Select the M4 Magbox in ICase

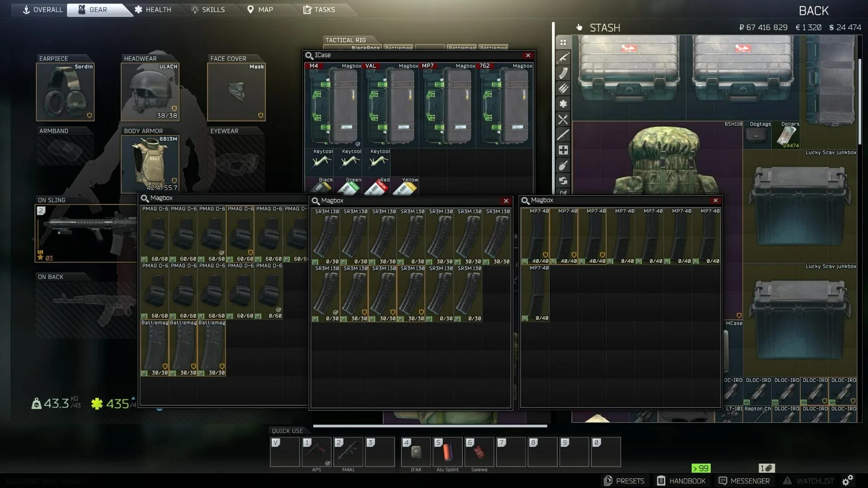(x=334, y=105)
